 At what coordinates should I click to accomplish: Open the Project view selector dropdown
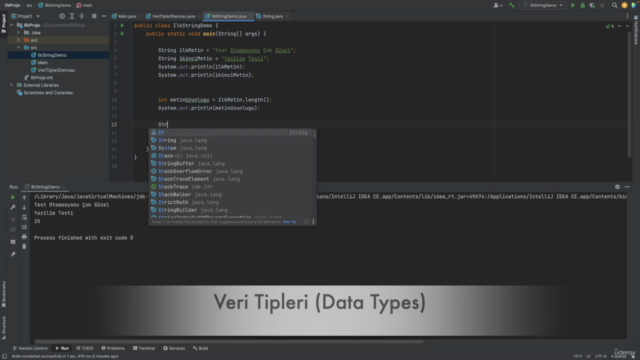pos(25,16)
